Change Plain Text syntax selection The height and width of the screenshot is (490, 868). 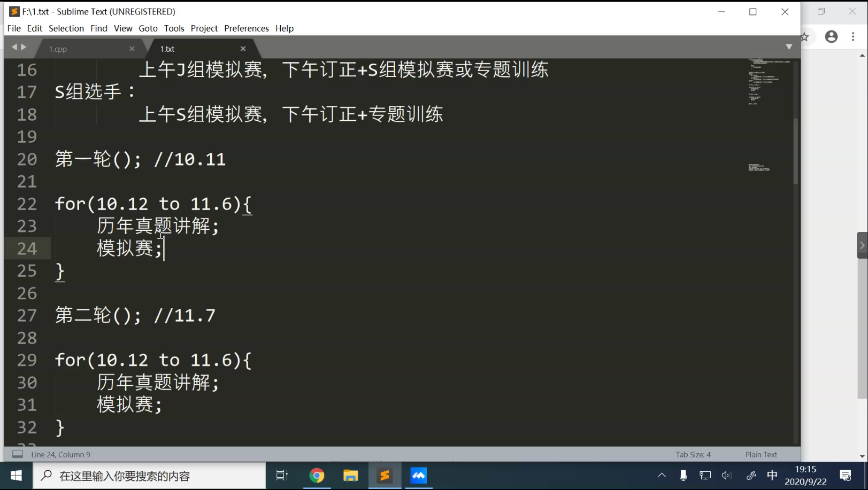[x=761, y=455]
